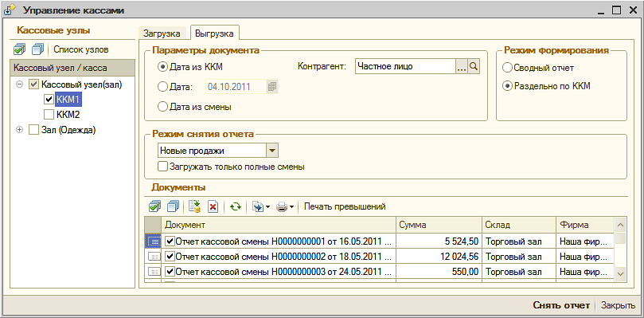Click the uncheck-all documents icon in Документы toolbar

[174, 206]
